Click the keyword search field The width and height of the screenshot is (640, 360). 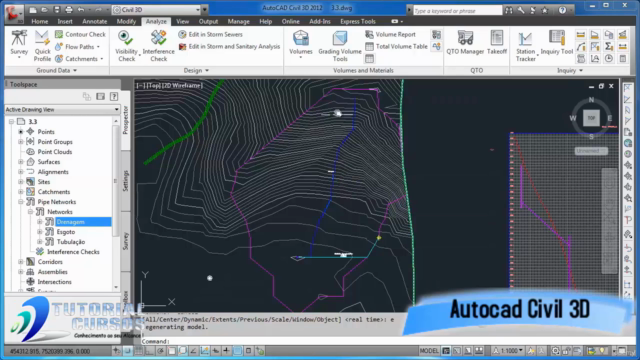click(457, 11)
